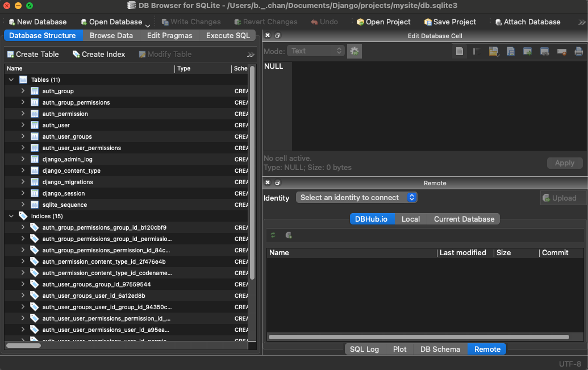Viewport: 588px width, 370px height.
Task: Expand auth_permission_content_type_id_2f476e4b index
Action: [23, 261]
